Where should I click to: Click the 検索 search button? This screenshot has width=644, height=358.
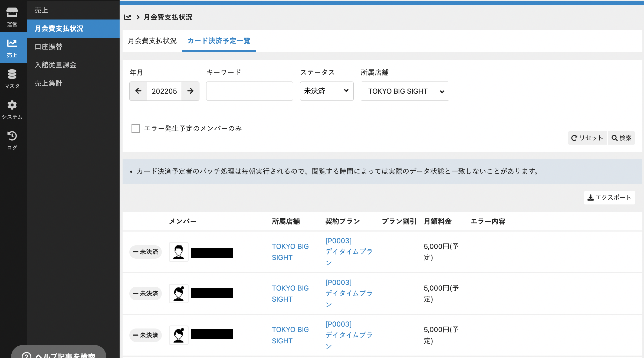622,138
